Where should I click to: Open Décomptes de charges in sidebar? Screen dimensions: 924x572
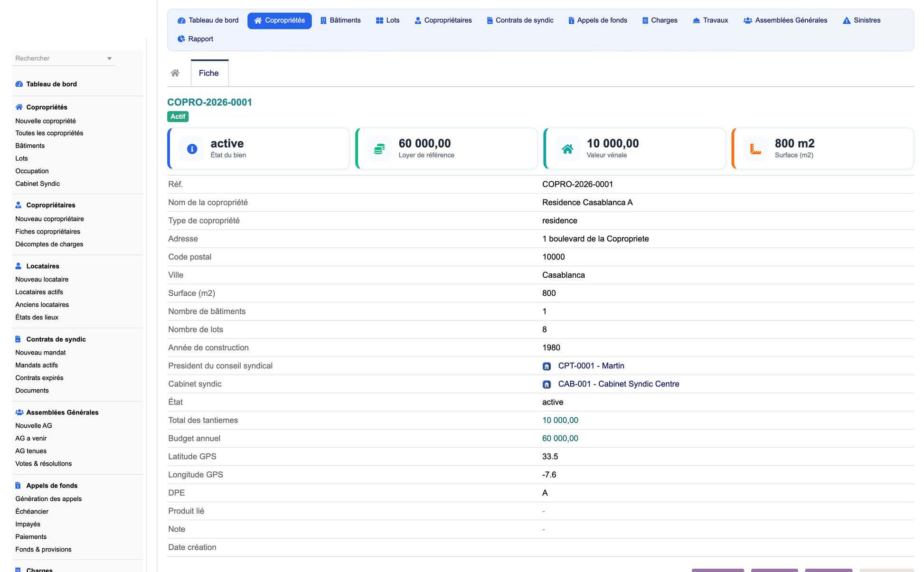[x=49, y=244]
